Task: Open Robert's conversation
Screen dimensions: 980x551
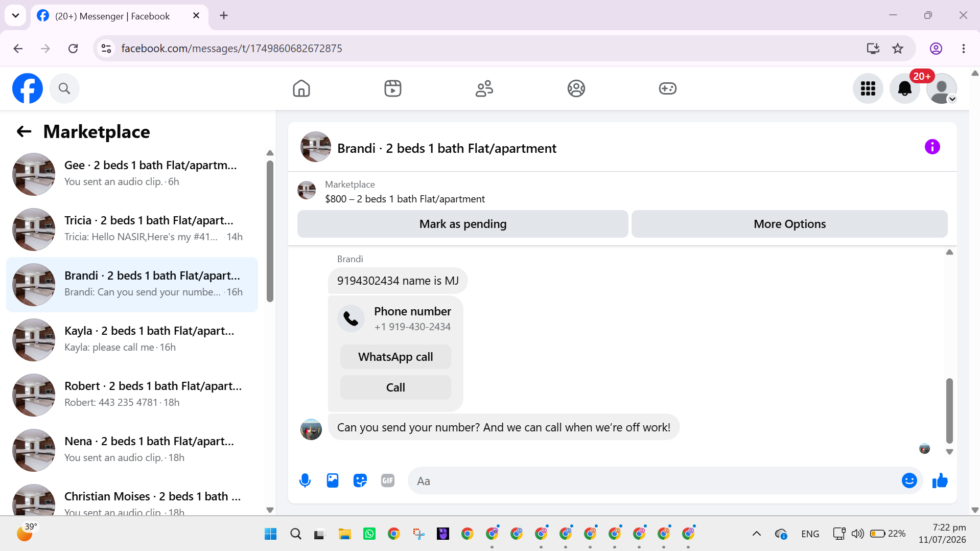Action: pos(132,395)
